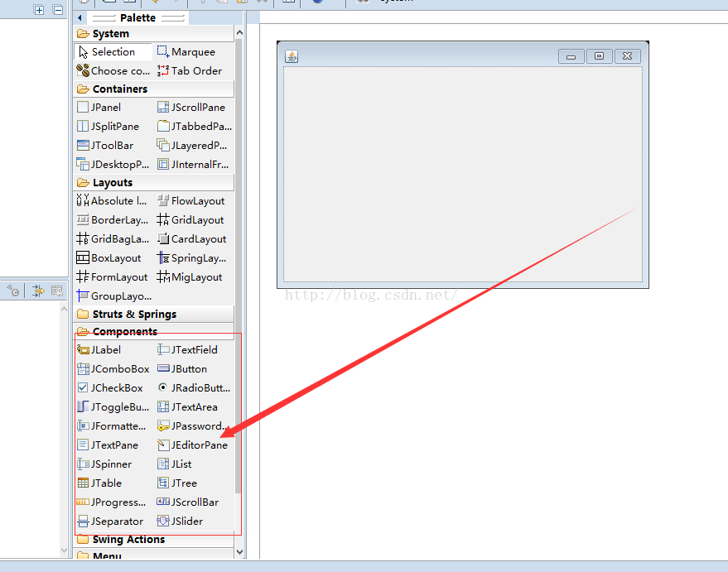The height and width of the screenshot is (572, 728).
Task: Apply FormLayout from Layouts
Action: [112, 277]
